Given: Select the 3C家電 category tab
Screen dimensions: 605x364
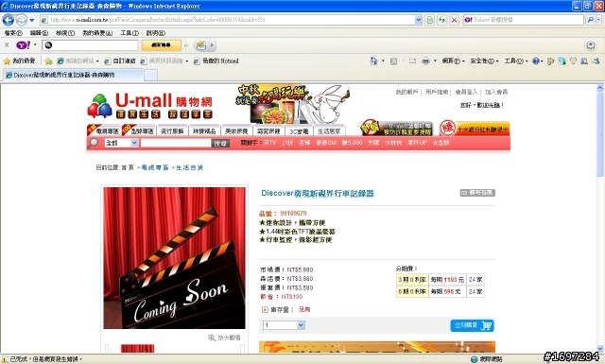Looking at the screenshot, I should (299, 131).
